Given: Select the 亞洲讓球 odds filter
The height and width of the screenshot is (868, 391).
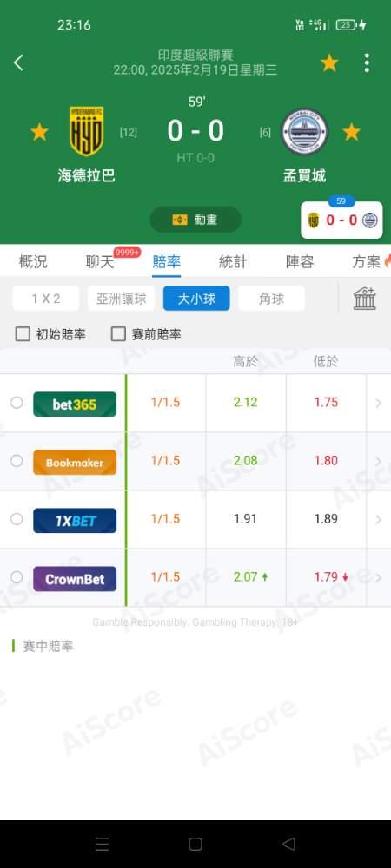Looking at the screenshot, I should 122,299.
